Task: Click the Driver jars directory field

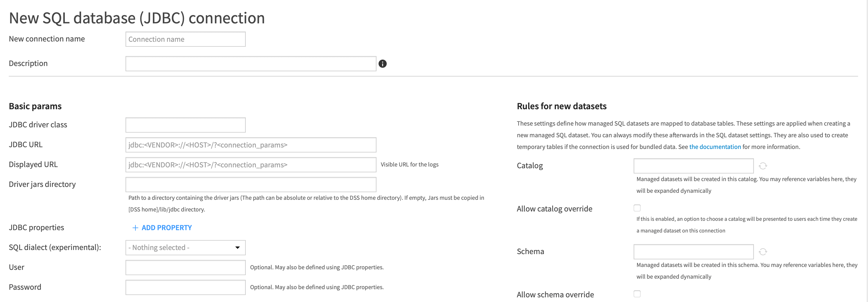Action: tap(251, 185)
